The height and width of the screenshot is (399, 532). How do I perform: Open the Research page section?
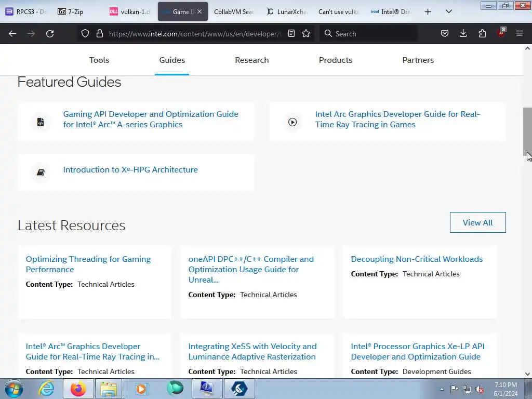click(252, 60)
